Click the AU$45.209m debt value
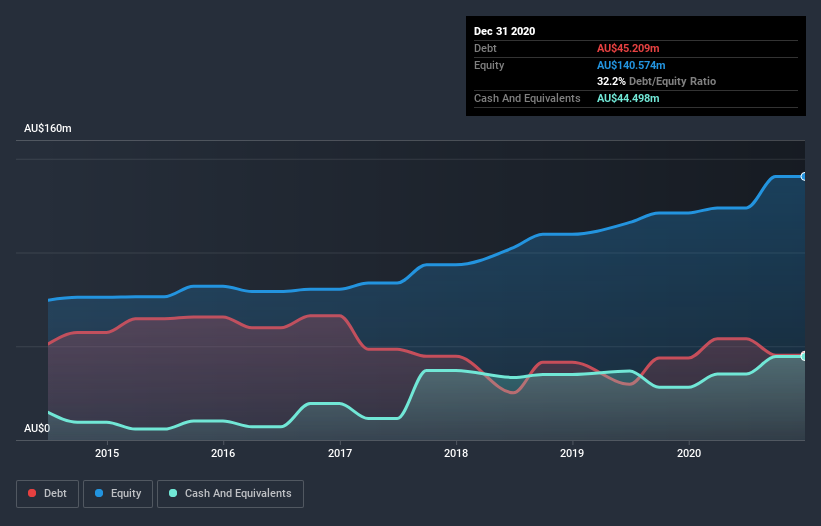821x526 pixels. coord(628,48)
